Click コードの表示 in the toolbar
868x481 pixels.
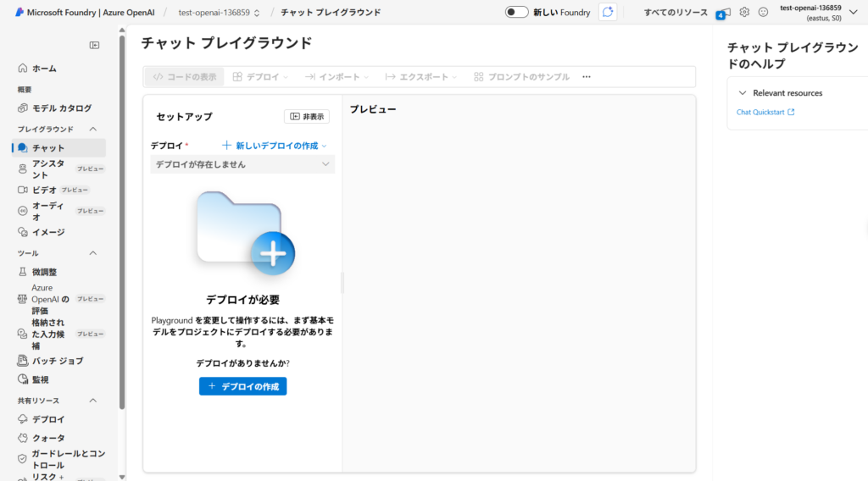click(x=184, y=77)
